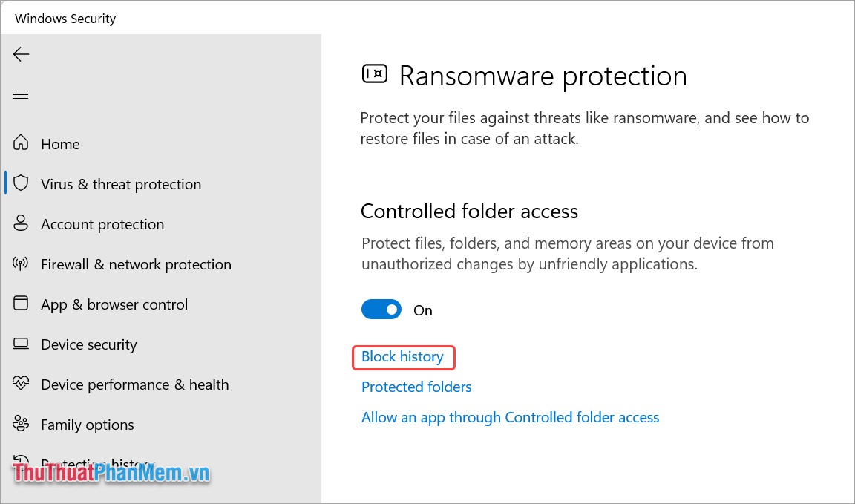Select Family options in the sidebar
This screenshot has height=504, width=855.
(87, 424)
